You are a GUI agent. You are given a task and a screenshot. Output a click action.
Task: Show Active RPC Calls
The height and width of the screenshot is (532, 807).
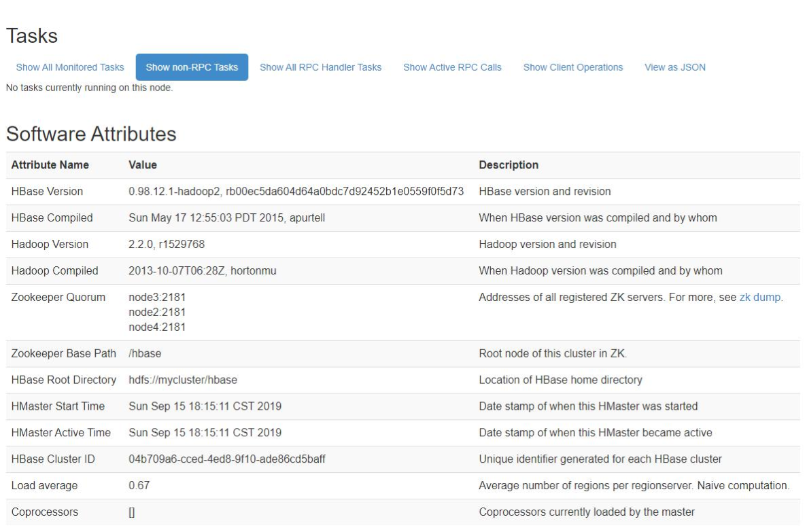452,67
